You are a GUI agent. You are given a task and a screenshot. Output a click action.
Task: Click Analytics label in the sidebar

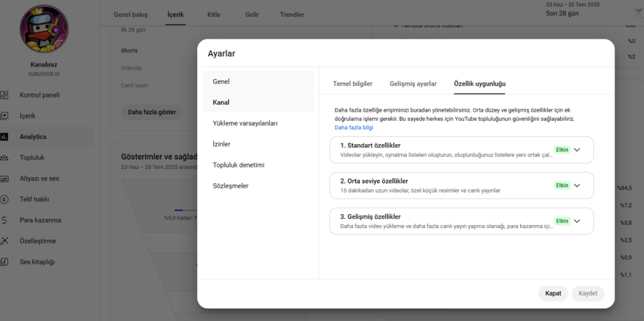pos(33,137)
